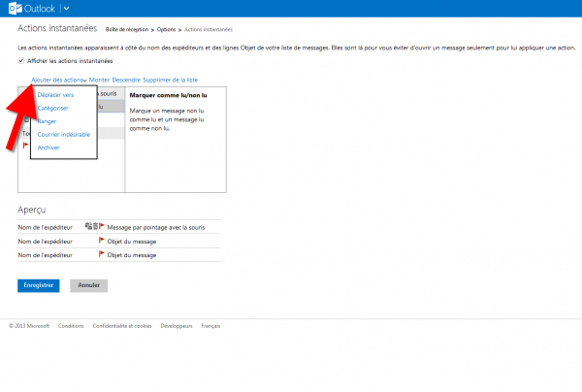
Task: Pick Archiver from the dropdown menu
Action: 48,147
